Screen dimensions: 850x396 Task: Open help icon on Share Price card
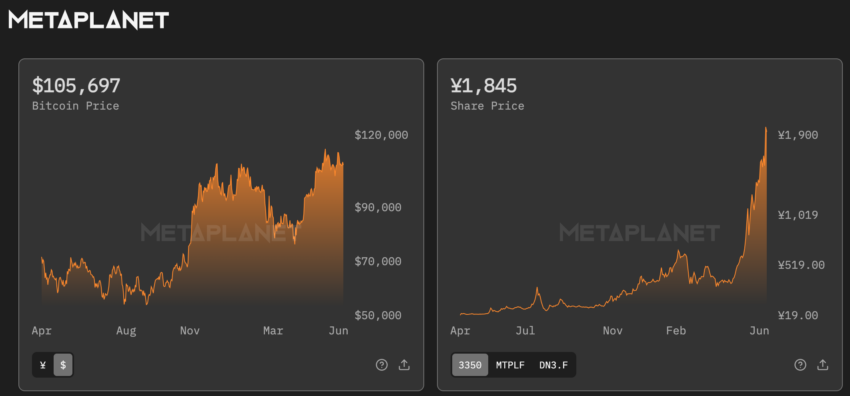[800, 365]
